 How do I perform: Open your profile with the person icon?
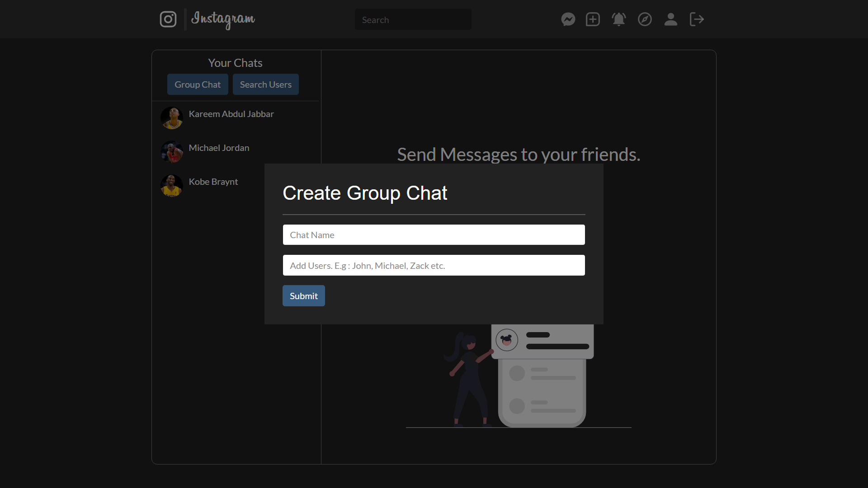tap(671, 19)
